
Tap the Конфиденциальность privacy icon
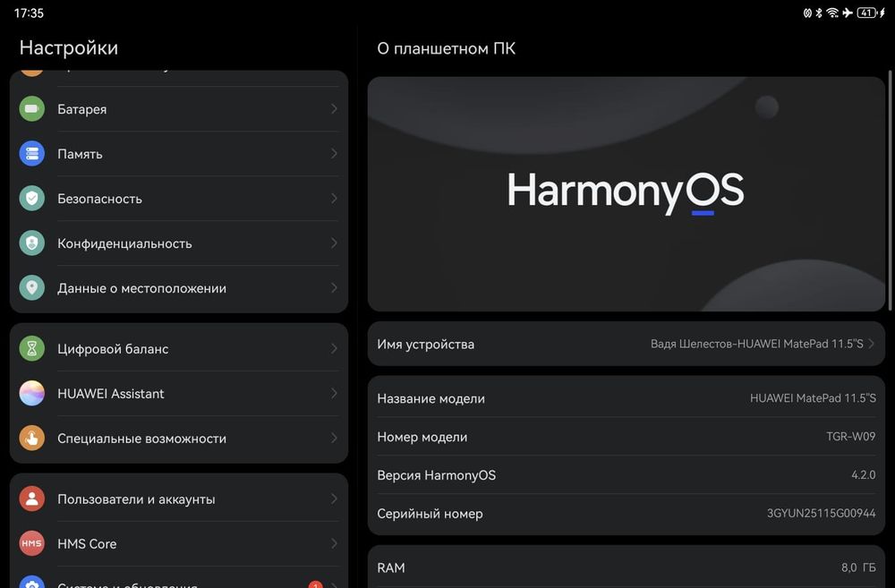click(x=32, y=243)
